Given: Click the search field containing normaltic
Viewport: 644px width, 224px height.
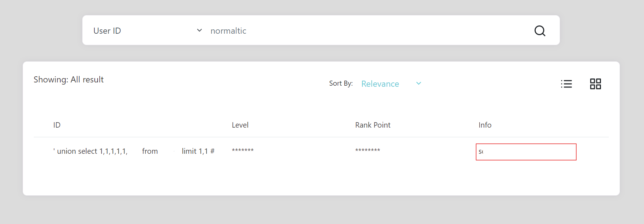Looking at the screenshot, I should pos(366,31).
